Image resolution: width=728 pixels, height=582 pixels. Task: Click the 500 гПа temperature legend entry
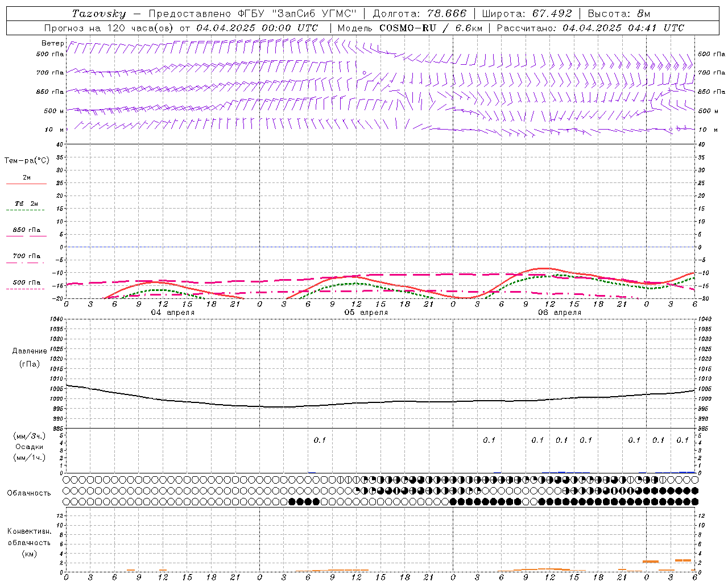pyautogui.click(x=26, y=282)
